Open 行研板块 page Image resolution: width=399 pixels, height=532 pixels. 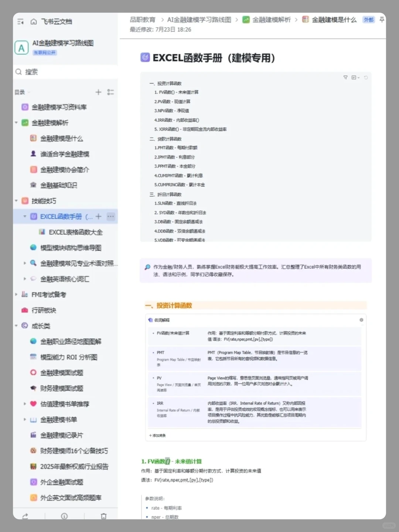click(x=44, y=310)
